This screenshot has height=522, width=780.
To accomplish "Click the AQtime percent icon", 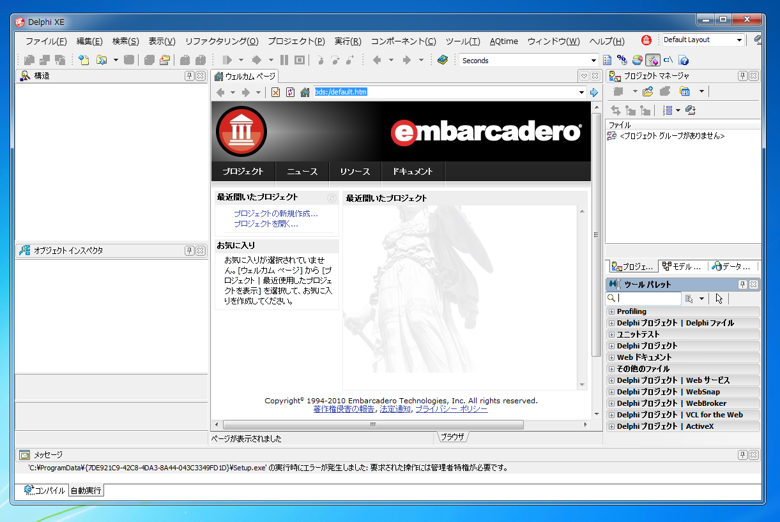I will 622,60.
